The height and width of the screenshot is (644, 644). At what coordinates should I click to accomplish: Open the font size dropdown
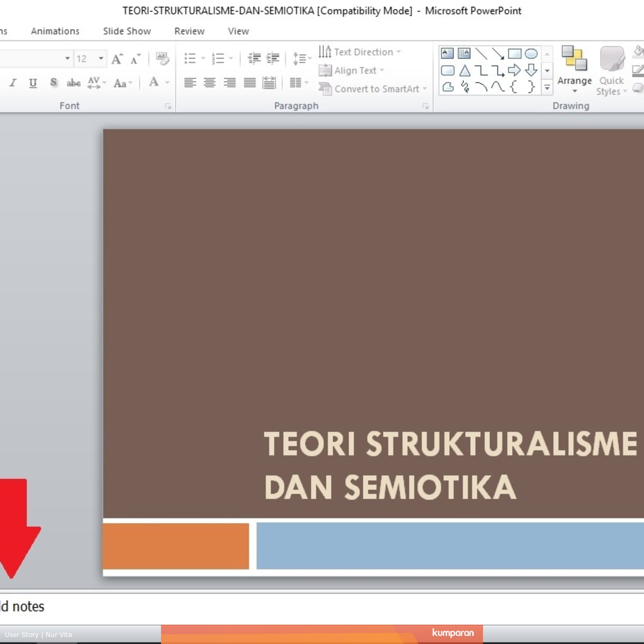point(101,58)
